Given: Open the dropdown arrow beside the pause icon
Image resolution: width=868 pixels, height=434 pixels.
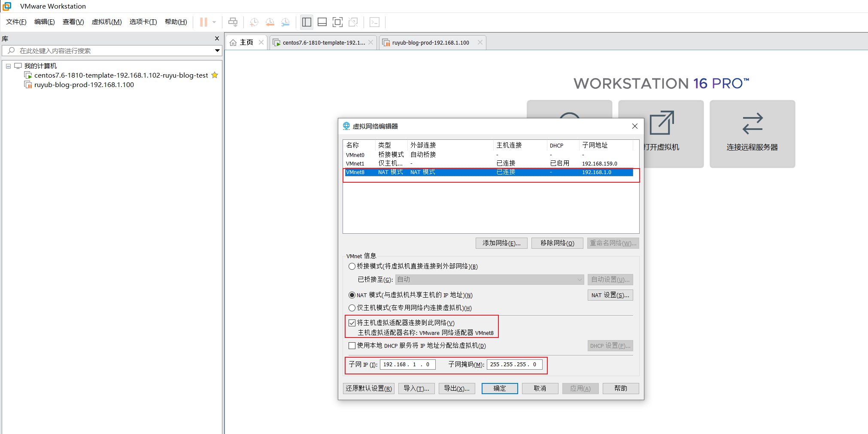Looking at the screenshot, I should click(214, 22).
